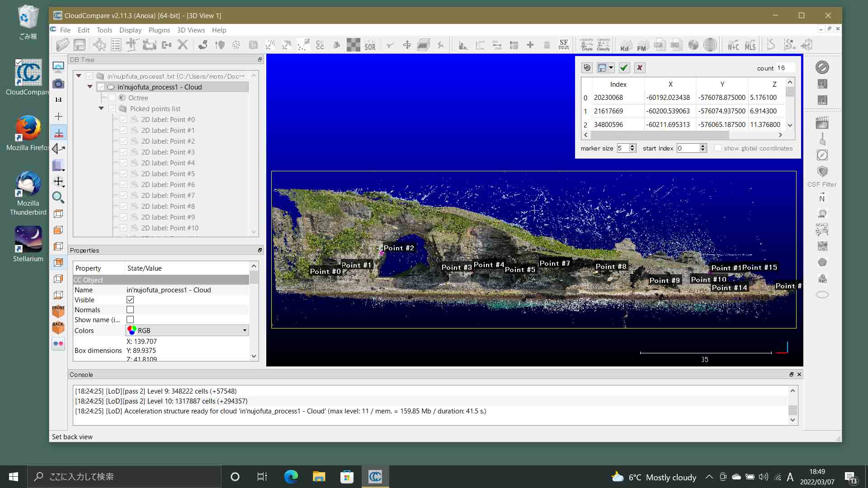Click the MLS plugin icon
This screenshot has width=868, height=488.
click(x=750, y=45)
